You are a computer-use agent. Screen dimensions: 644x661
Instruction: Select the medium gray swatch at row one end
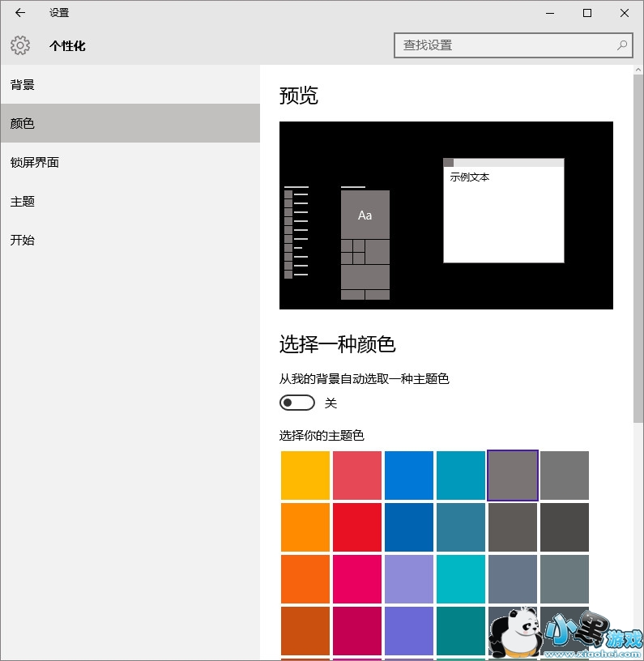[565, 475]
